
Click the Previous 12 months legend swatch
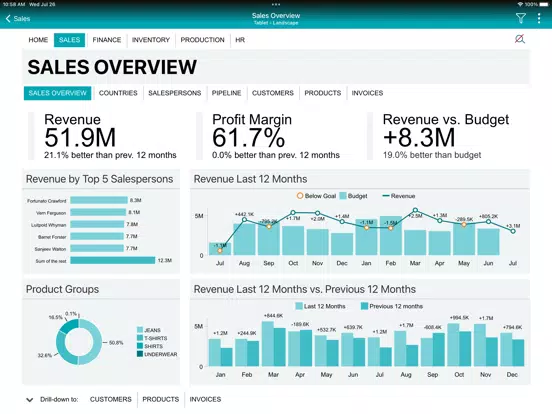[x=364, y=306]
